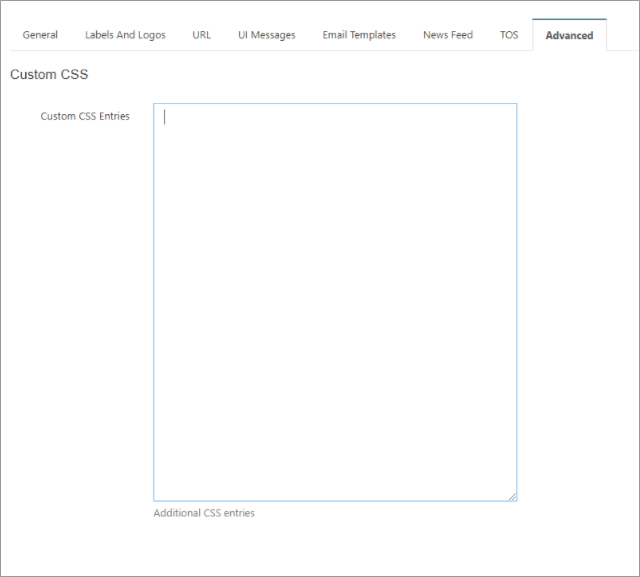Focus the Custom CSS Entries text area
Viewport: 640px width, 577px height.
335,300
